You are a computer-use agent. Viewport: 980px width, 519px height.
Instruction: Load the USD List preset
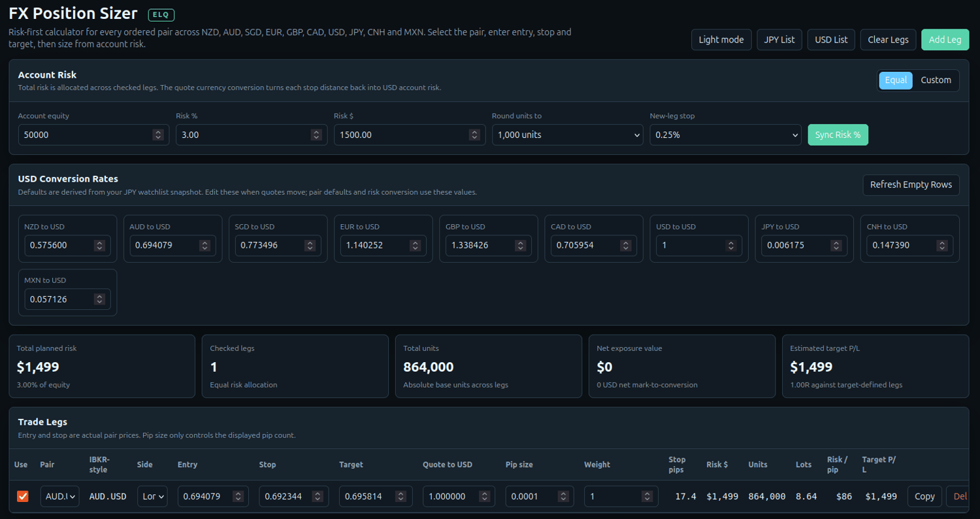831,40
